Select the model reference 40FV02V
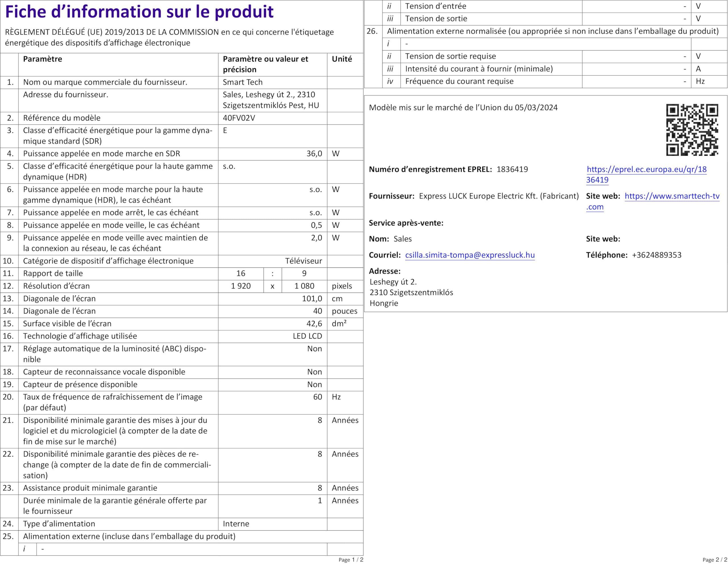 click(x=239, y=118)
